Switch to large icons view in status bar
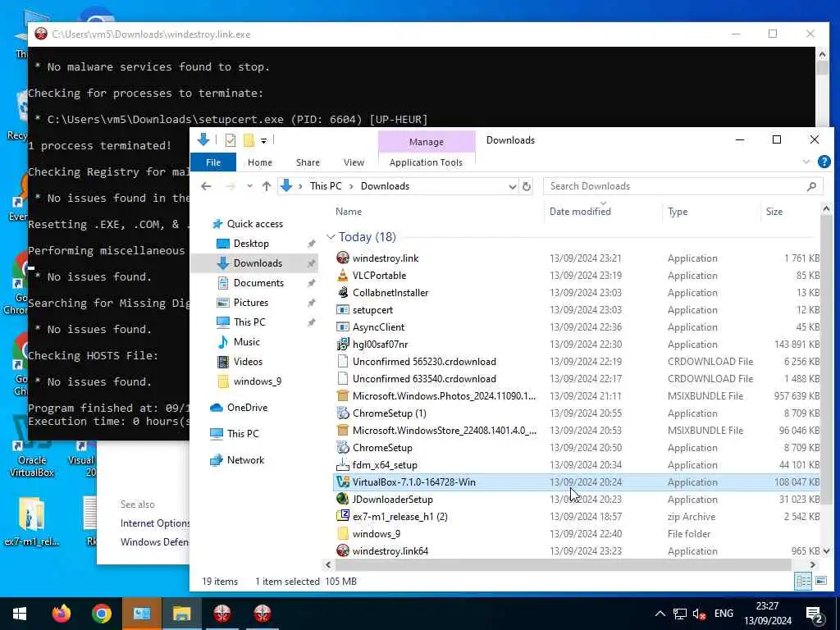The height and width of the screenshot is (630, 840). tap(820, 581)
